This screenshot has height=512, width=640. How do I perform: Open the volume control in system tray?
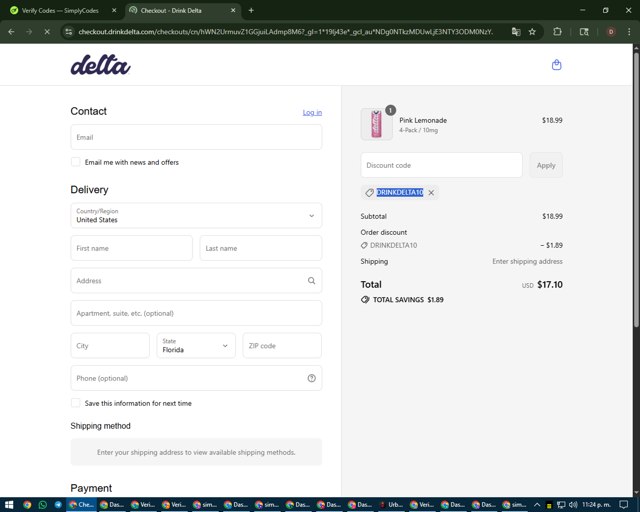pos(573,505)
